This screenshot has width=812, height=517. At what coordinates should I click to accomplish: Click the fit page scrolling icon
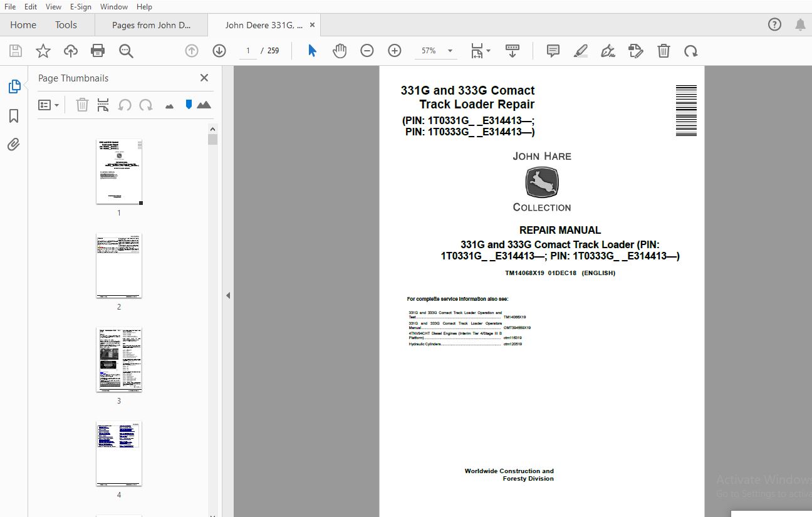(477, 51)
